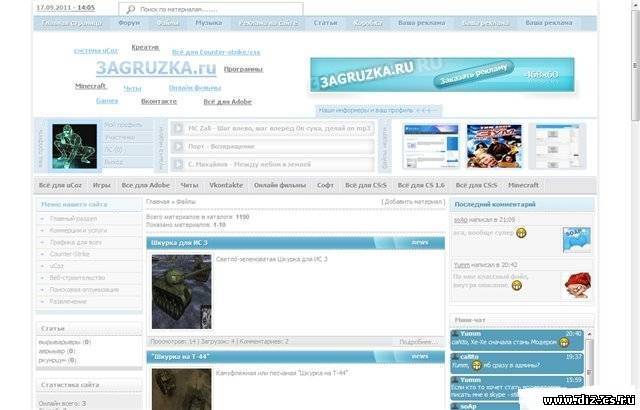The width and height of the screenshot is (640, 410).
Task: Expand the Counter-Strike sidebar menu item
Action: [70, 254]
